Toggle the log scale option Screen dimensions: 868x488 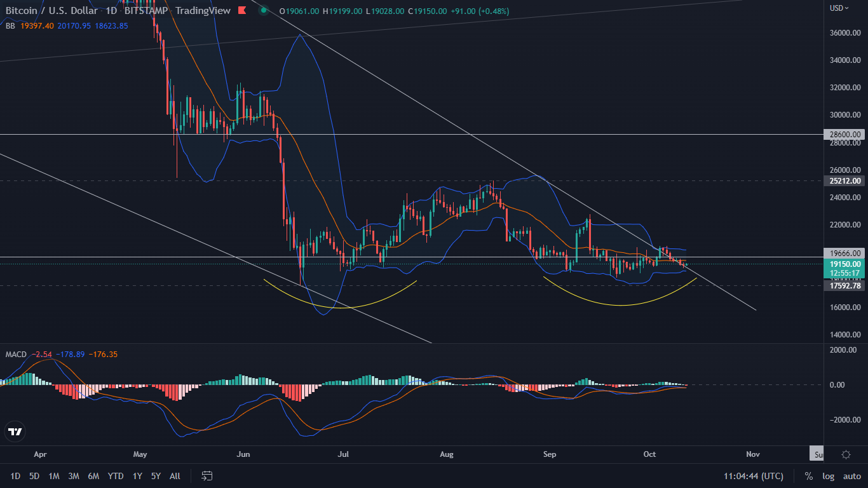[828, 476]
